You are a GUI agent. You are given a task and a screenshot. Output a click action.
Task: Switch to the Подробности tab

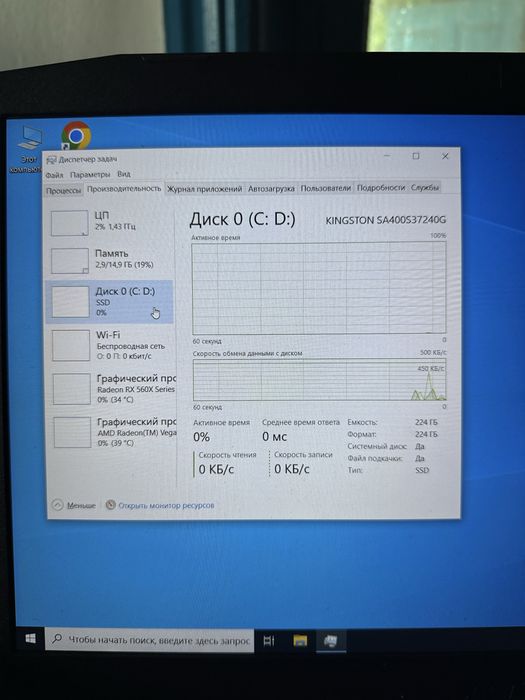pos(380,188)
